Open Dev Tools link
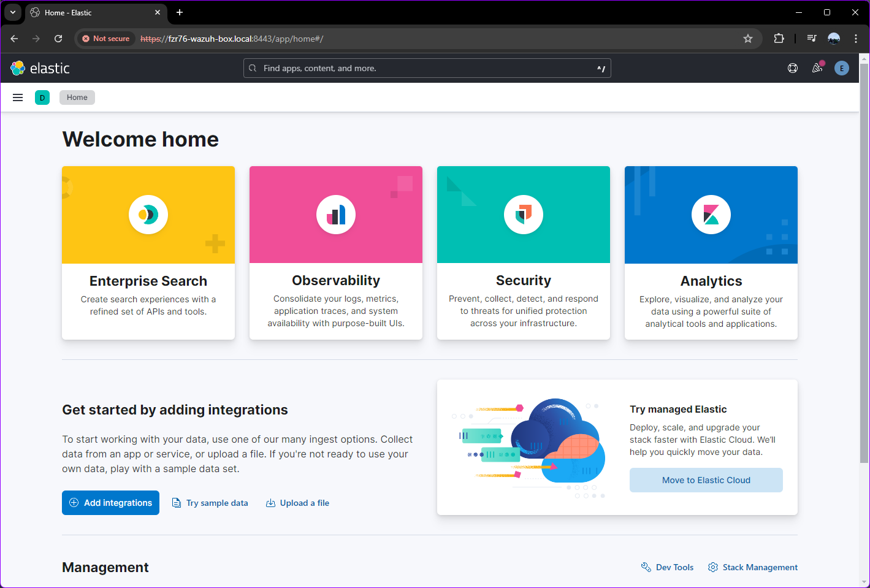This screenshot has height=588, width=870. (x=667, y=567)
